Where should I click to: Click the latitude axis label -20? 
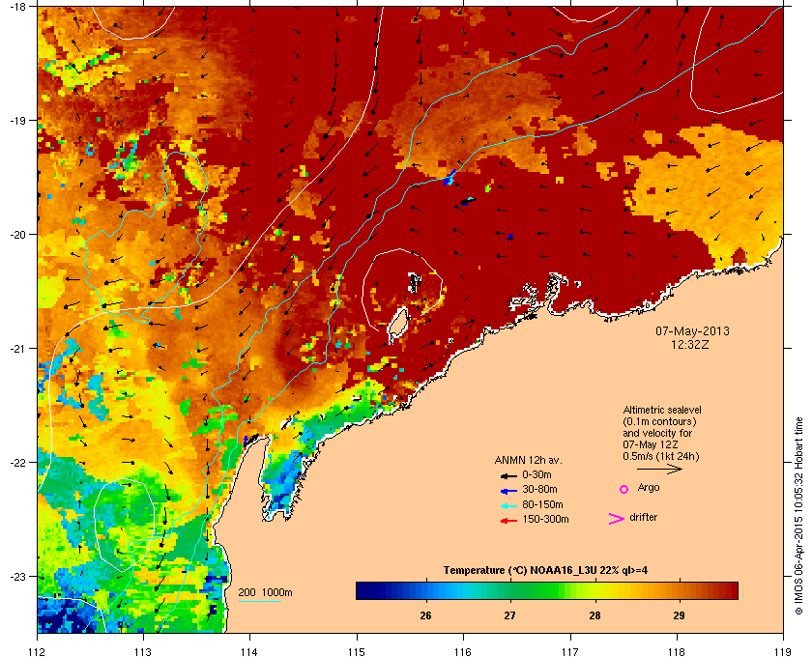coord(18,235)
